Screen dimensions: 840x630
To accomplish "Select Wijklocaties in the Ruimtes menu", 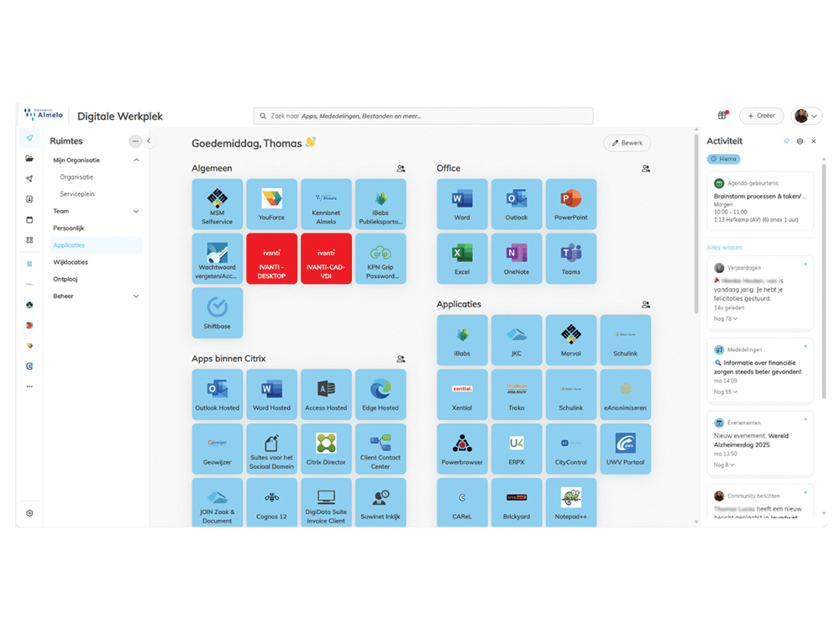I will tap(71, 262).
